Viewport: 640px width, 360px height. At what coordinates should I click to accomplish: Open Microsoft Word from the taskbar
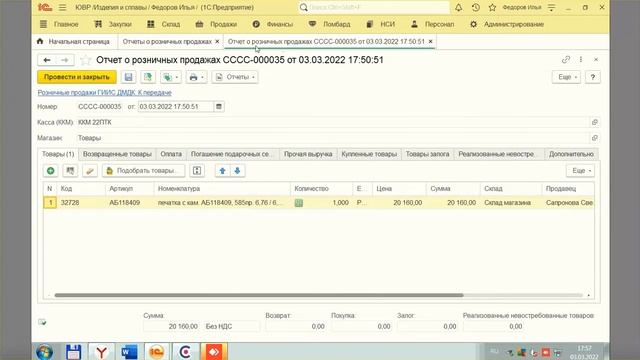click(129, 352)
